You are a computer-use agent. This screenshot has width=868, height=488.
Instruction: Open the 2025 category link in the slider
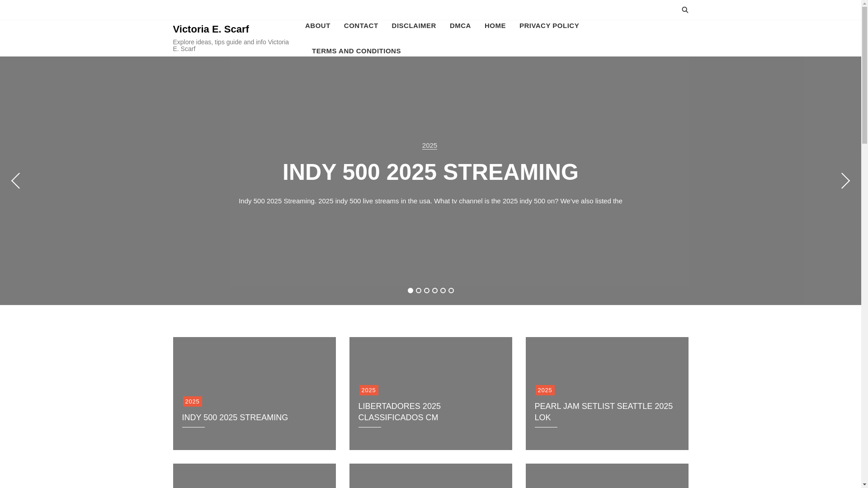[x=429, y=145]
